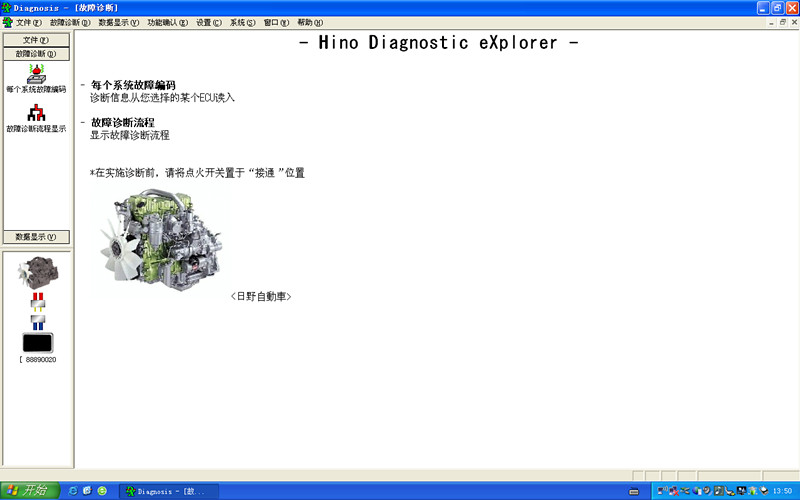Click the 开始 Start button
This screenshot has width=800, height=500.
[x=30, y=491]
